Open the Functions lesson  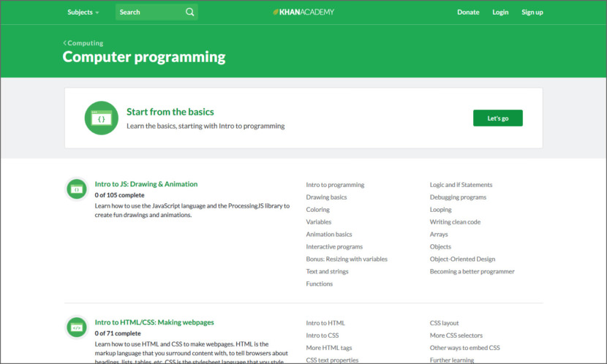click(319, 284)
